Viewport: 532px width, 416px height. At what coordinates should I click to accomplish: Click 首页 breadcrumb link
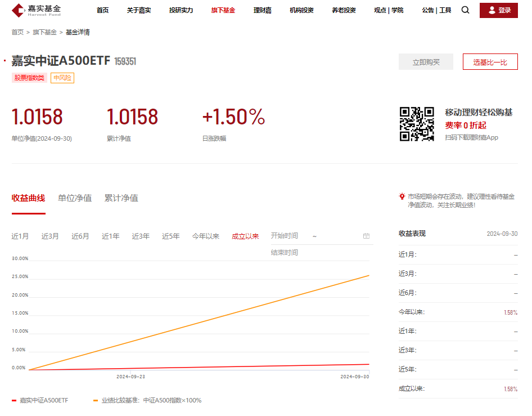(17, 32)
